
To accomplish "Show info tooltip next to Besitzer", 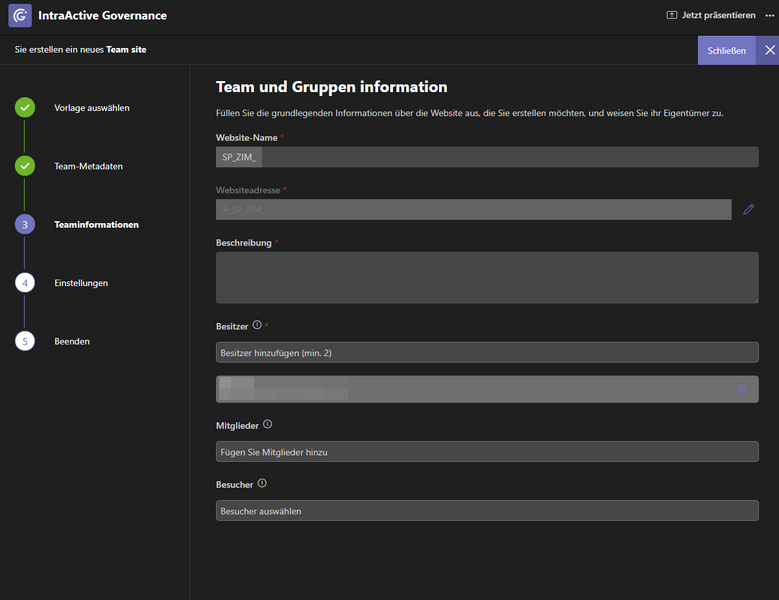I will 257,325.
